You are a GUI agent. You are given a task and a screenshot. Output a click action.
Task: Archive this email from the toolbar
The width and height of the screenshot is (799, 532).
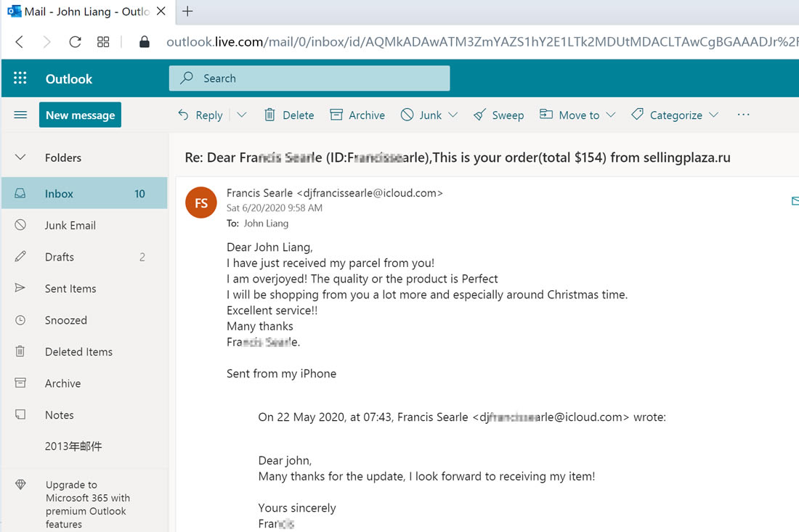click(x=357, y=115)
